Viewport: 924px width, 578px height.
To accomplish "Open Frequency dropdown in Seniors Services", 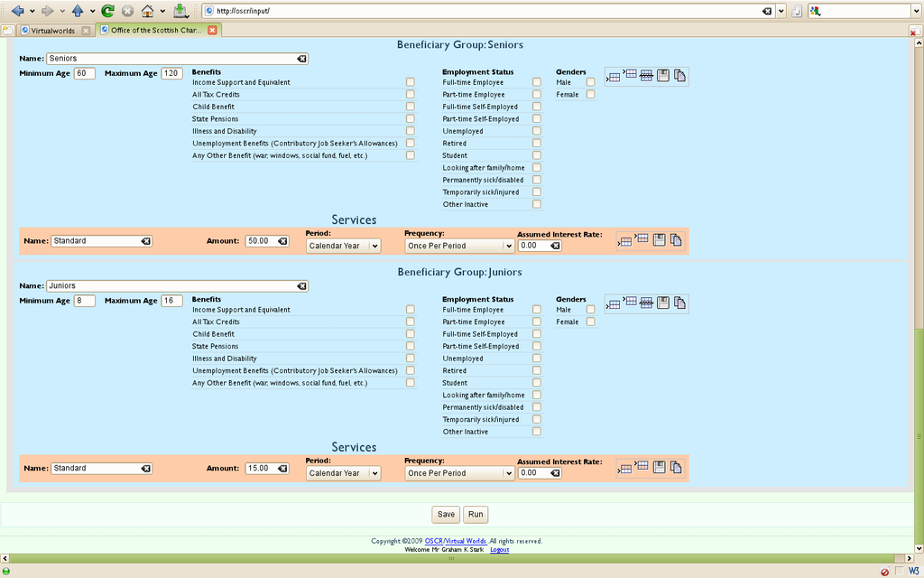I will click(x=458, y=246).
